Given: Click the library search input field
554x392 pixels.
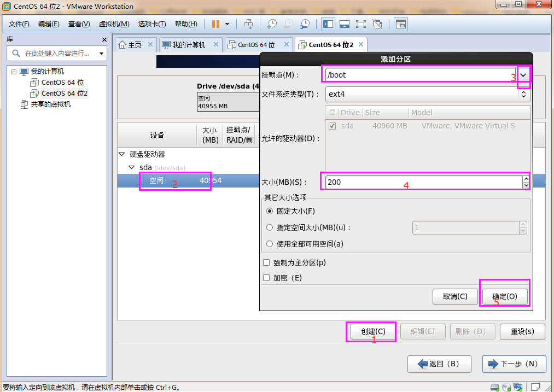Looking at the screenshot, I should pyautogui.click(x=56, y=54).
